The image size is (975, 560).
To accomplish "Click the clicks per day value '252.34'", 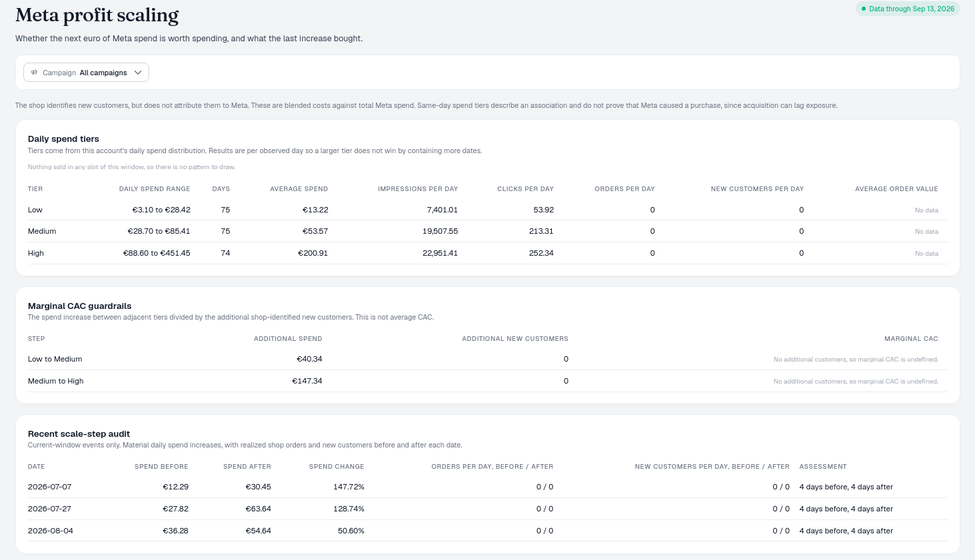I will (541, 254).
